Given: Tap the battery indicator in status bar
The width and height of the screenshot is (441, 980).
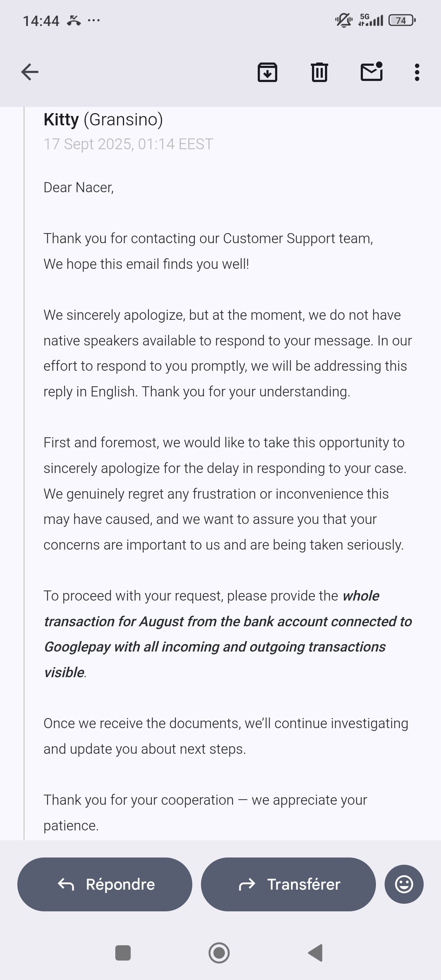Looking at the screenshot, I should pyautogui.click(x=402, y=20).
